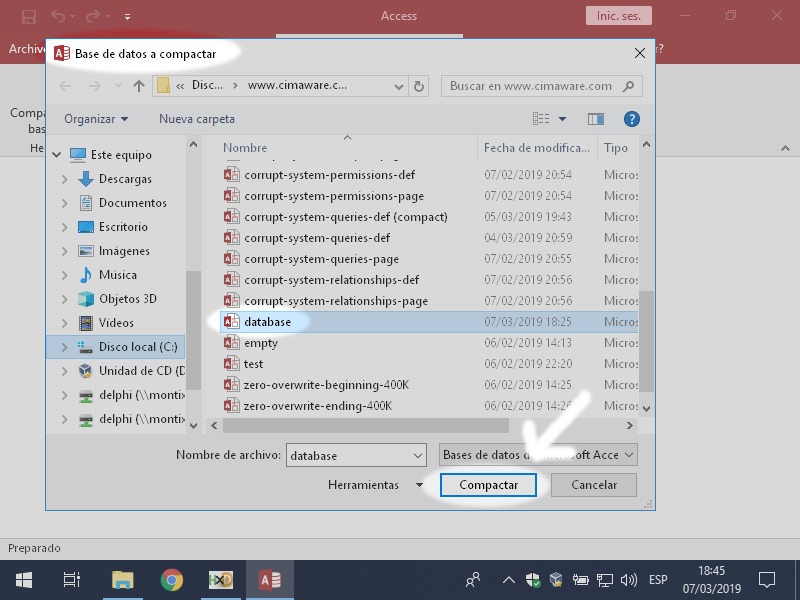Select the file named empty

pyautogui.click(x=260, y=343)
